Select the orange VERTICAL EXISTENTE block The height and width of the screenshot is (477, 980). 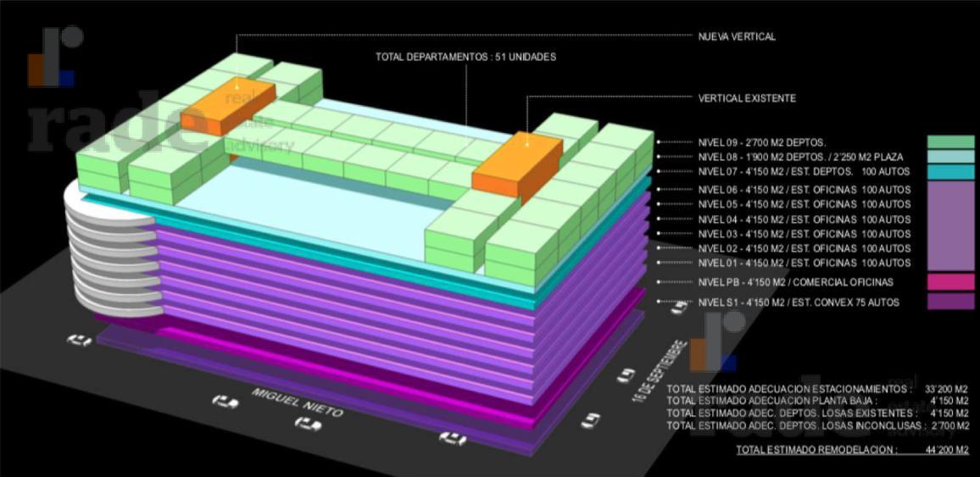[517, 164]
